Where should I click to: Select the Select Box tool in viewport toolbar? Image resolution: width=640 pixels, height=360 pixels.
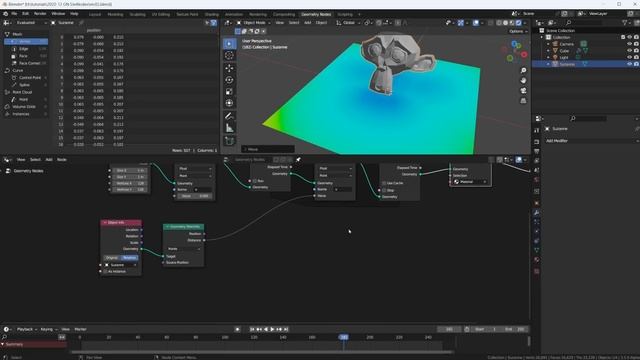229,44
